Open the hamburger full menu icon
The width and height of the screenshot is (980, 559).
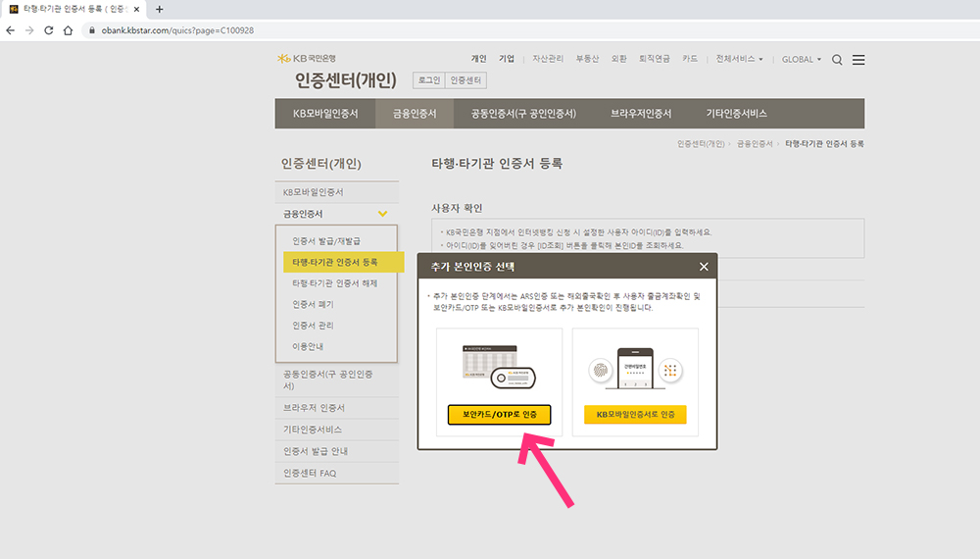[x=858, y=60]
